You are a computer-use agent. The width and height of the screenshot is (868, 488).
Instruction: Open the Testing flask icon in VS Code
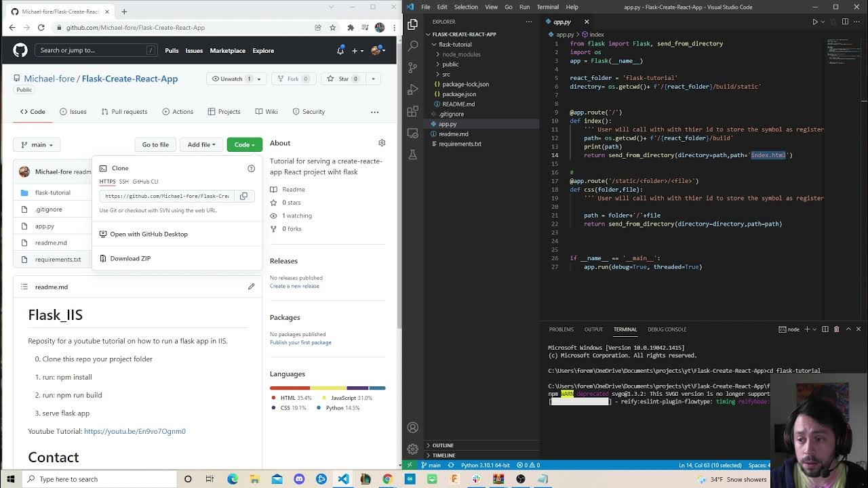click(412, 155)
